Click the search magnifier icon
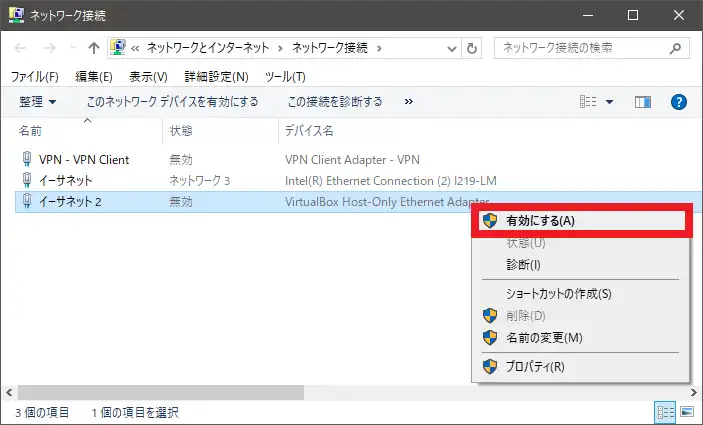The image size is (703, 425). pos(675,48)
